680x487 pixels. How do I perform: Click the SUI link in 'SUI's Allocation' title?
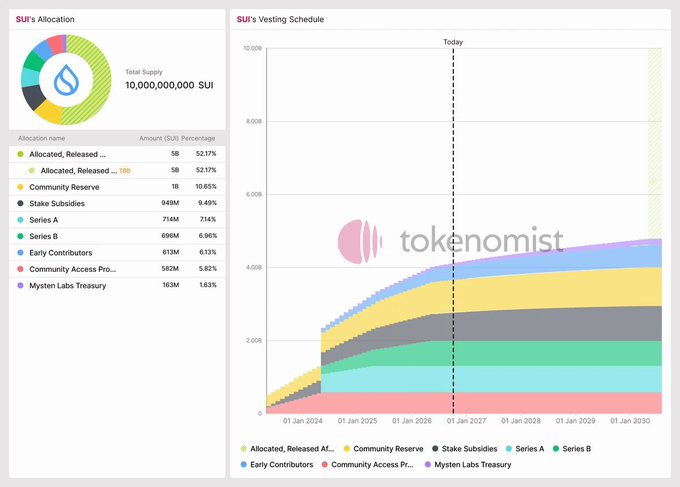tap(23, 19)
